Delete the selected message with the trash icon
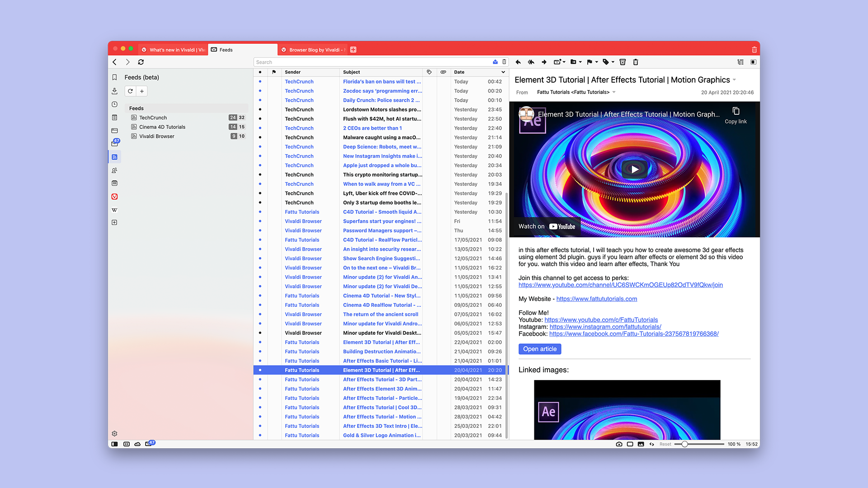Screen dimensions: 868x488 (x=636, y=62)
